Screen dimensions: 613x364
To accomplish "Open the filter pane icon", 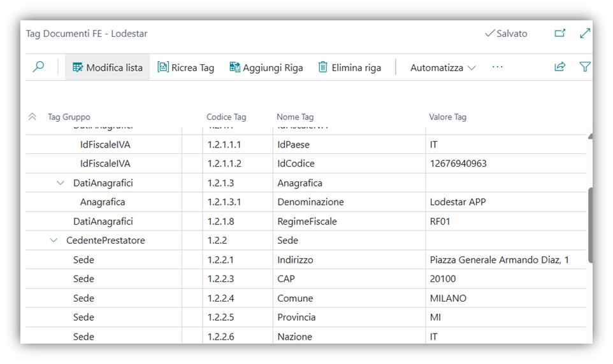I will 584,67.
